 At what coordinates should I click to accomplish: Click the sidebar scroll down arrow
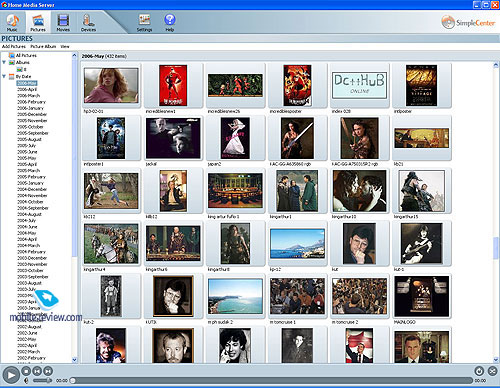click(x=74, y=360)
